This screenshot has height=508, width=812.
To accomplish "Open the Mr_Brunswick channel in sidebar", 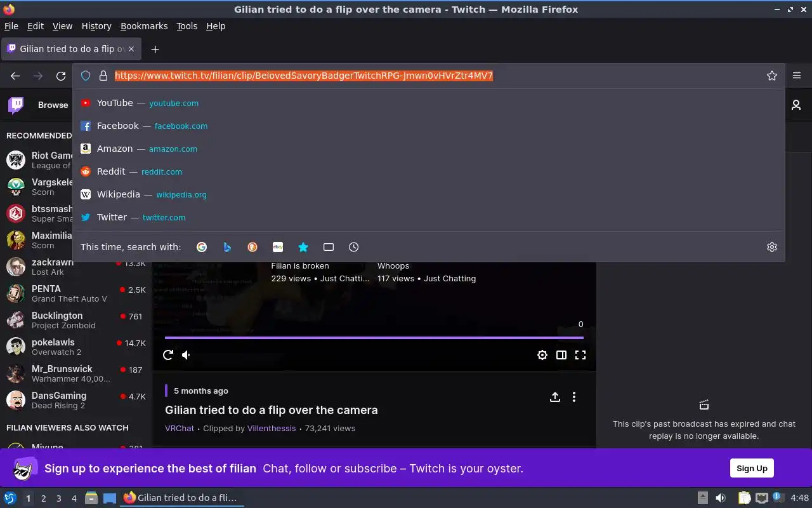I will (x=76, y=373).
